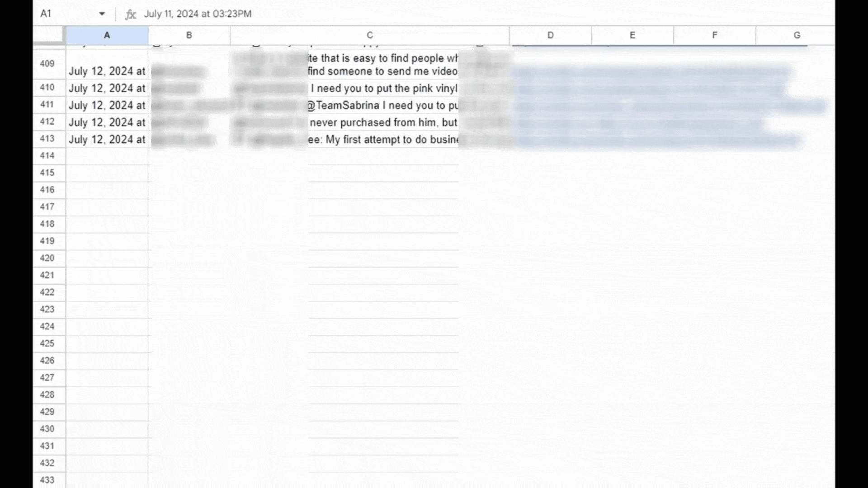Click the formula bar date text
The height and width of the screenshot is (488, 868).
tap(198, 14)
